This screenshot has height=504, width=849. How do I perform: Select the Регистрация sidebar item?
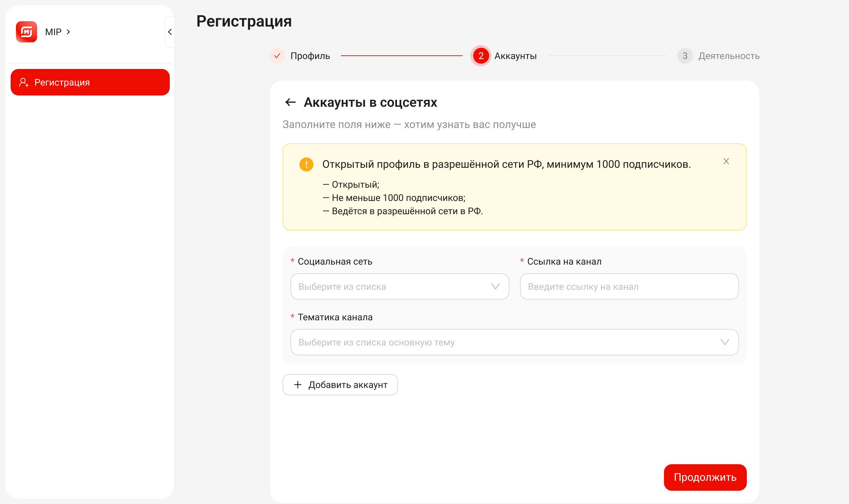click(90, 82)
